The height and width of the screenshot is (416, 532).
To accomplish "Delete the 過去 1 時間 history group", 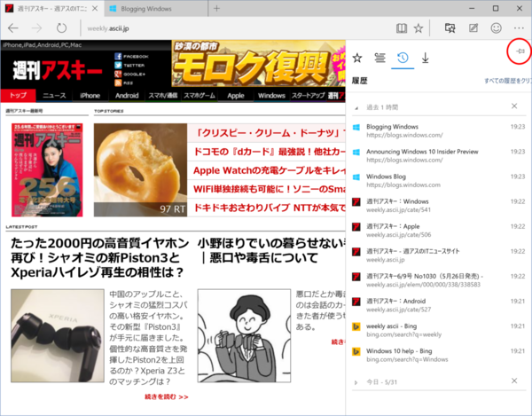I will [x=514, y=106].
